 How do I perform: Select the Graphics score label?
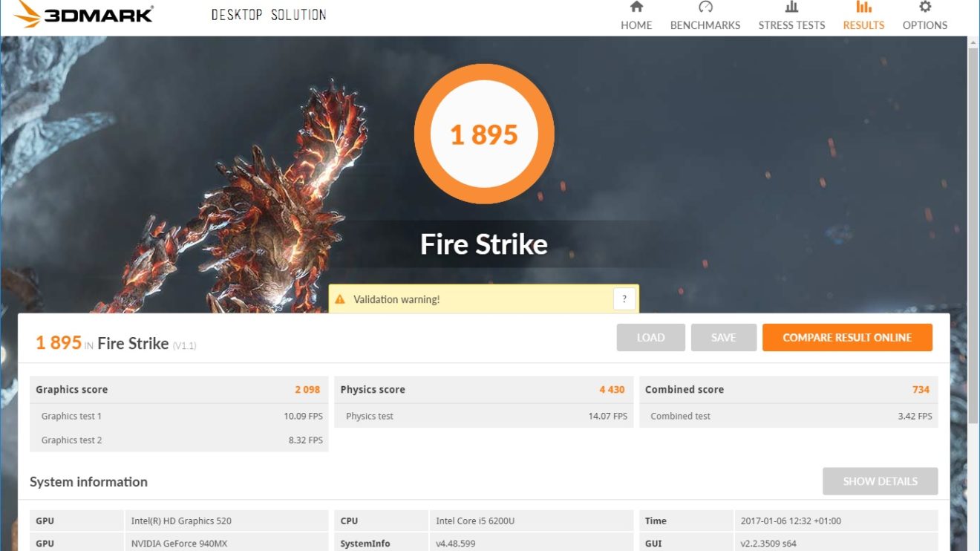point(71,389)
